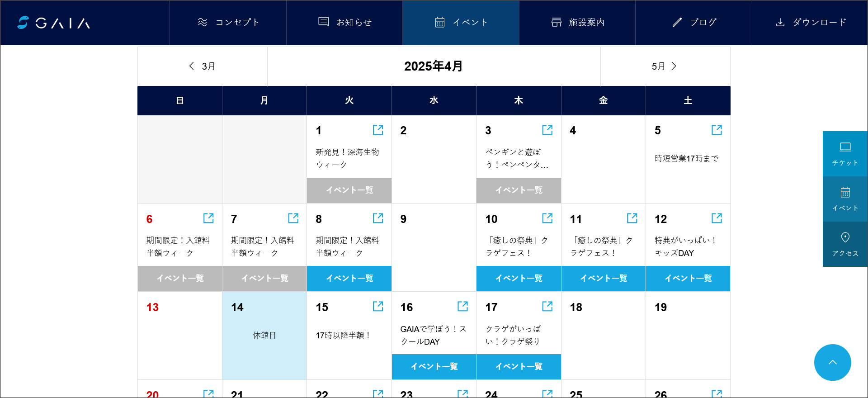
Task: Click the GAIA logo in header
Action: pos(54,23)
